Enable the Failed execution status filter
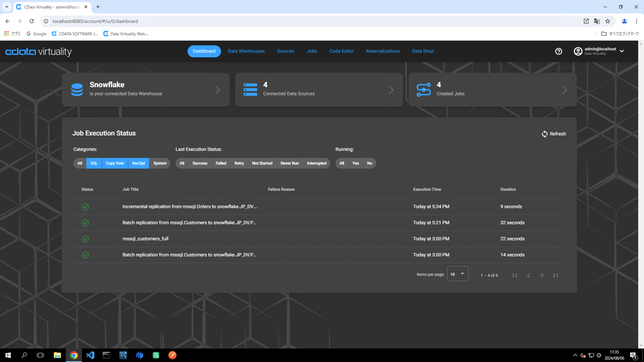 [221, 163]
